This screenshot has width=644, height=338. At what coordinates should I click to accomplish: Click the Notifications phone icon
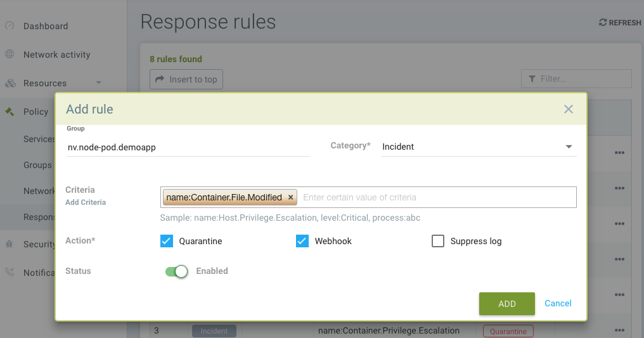[10, 272]
